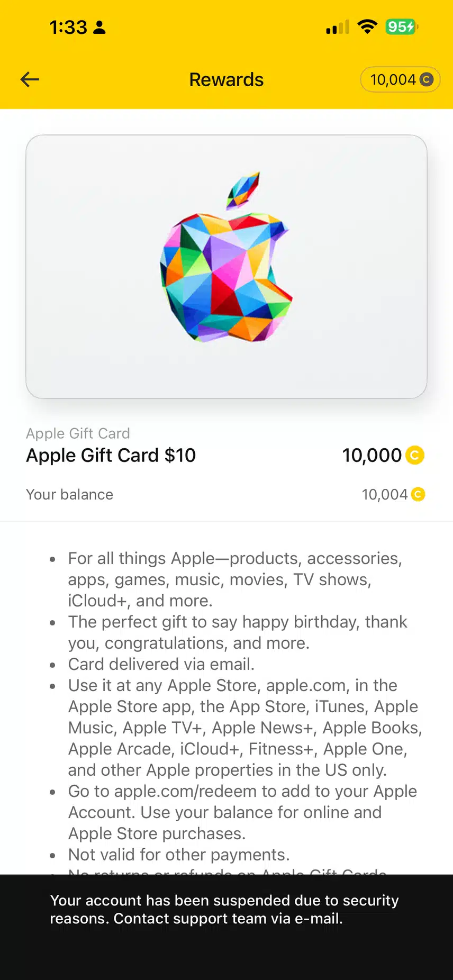
Task: Tap the 10,000 coin price
Action: coord(372,455)
